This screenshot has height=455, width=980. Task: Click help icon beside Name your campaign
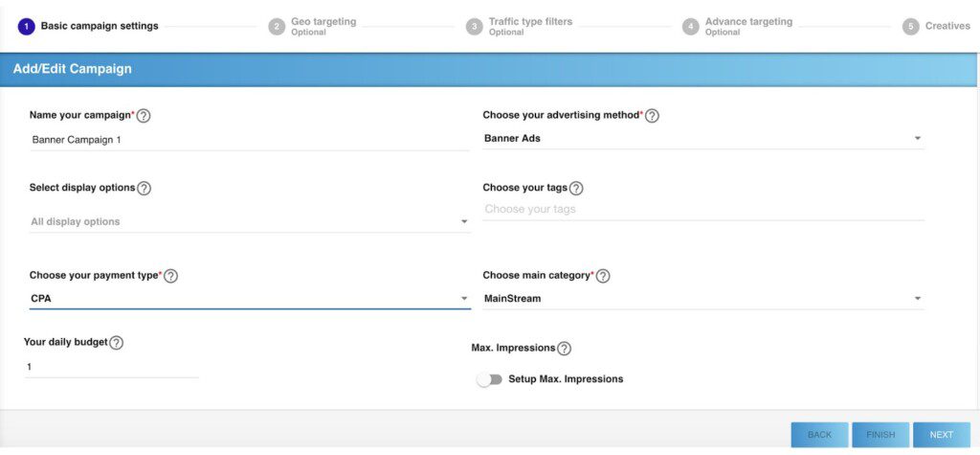click(x=144, y=116)
